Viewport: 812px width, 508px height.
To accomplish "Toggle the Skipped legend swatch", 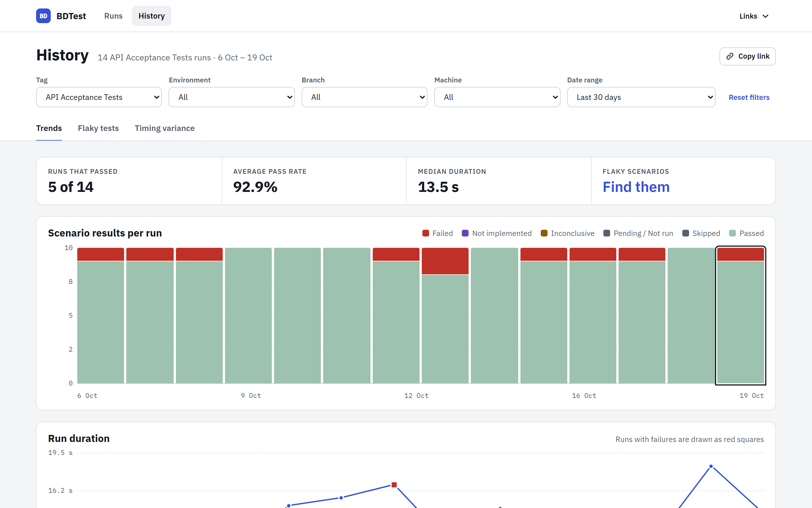I will [x=685, y=233].
